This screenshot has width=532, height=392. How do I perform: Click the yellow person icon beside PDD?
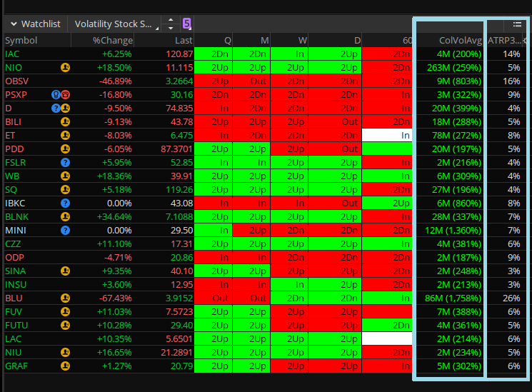(65, 149)
